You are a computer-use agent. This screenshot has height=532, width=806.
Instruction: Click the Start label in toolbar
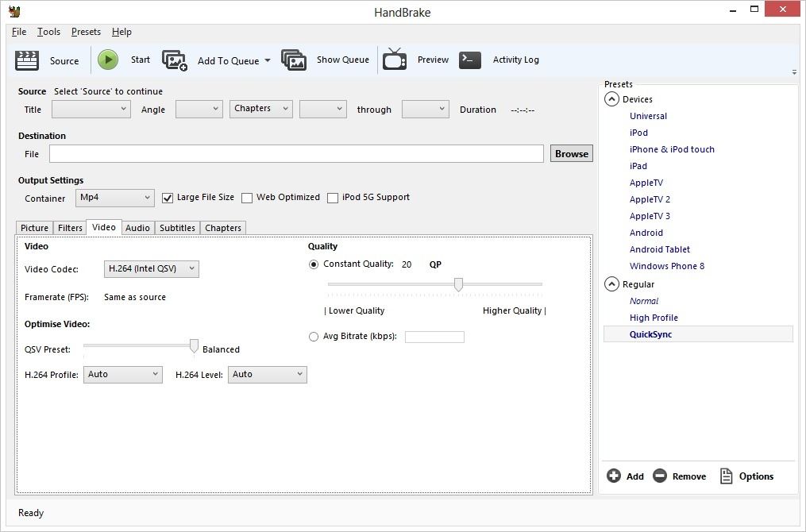click(x=141, y=60)
